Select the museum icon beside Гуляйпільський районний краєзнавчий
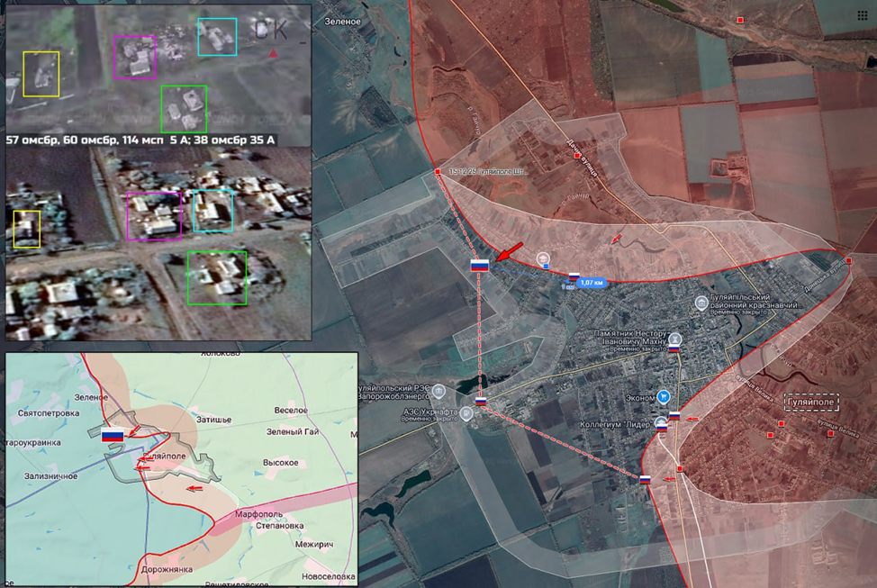The width and height of the screenshot is (877, 588). click(701, 305)
